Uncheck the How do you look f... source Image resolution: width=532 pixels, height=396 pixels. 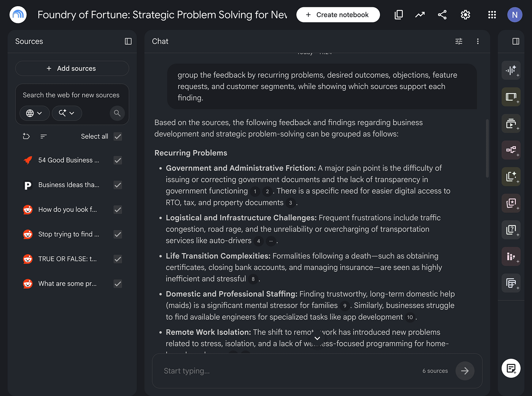118,210
